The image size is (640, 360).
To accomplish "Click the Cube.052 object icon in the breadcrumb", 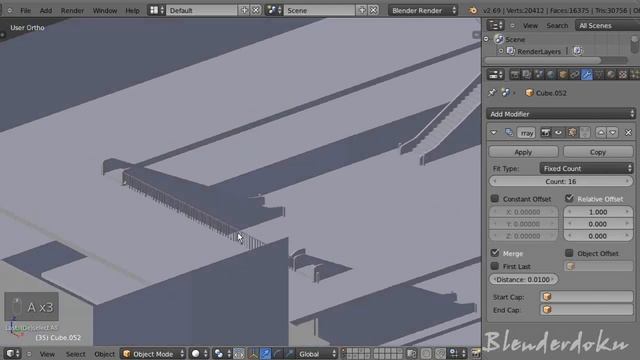I will click(x=529, y=93).
